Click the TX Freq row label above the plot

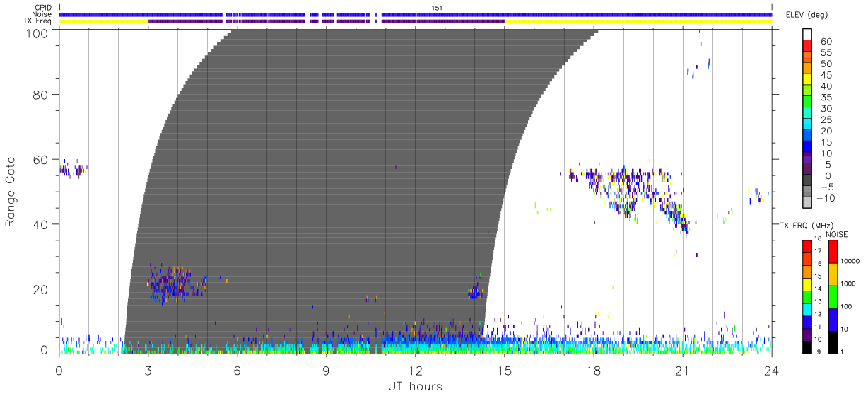click(x=37, y=21)
